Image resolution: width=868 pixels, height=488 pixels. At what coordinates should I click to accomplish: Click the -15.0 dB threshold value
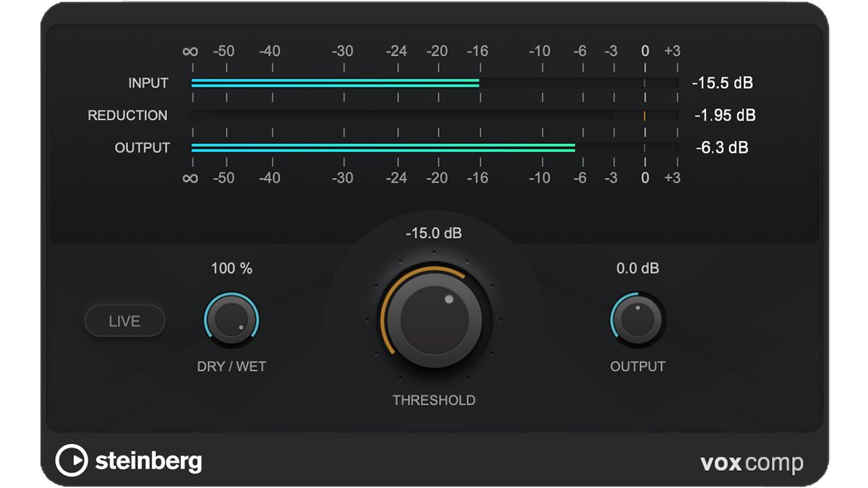(x=434, y=234)
